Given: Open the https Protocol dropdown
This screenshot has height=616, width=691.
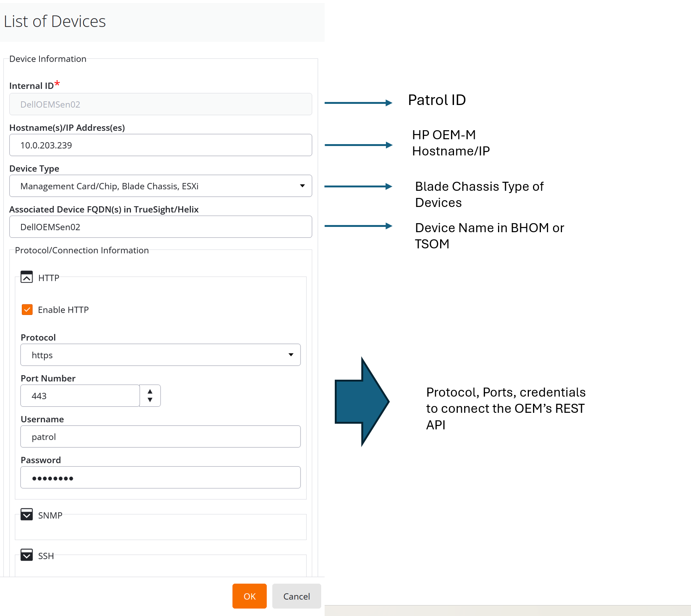Looking at the screenshot, I should point(160,355).
